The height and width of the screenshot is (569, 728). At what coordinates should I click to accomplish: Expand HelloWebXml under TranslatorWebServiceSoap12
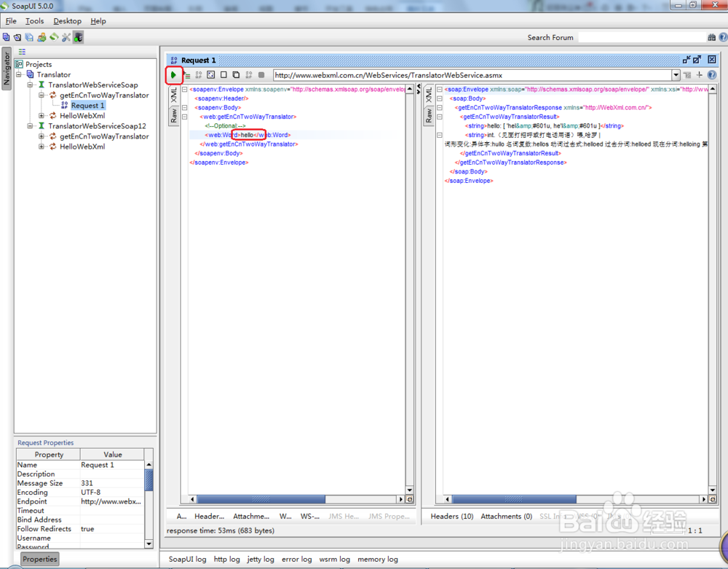[x=41, y=146]
